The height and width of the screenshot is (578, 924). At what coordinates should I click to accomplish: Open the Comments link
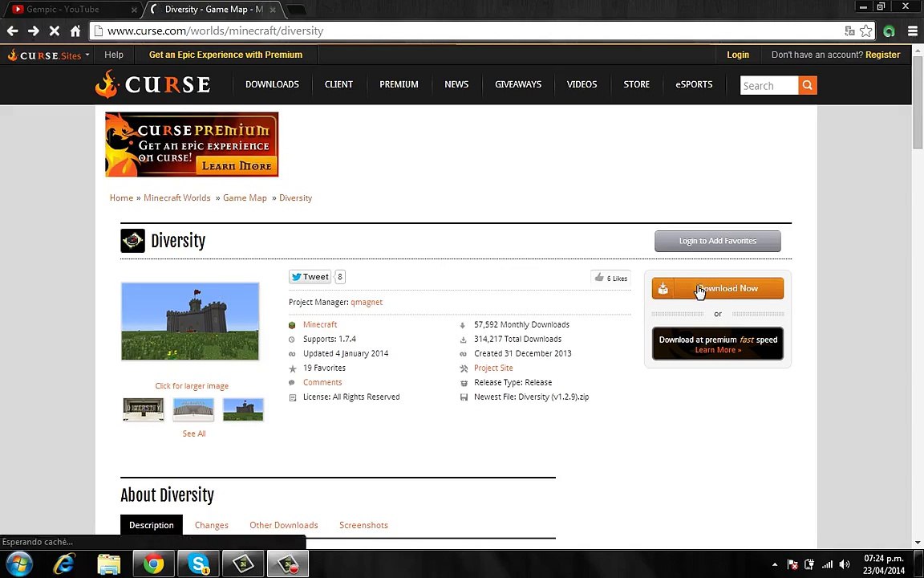(x=322, y=382)
